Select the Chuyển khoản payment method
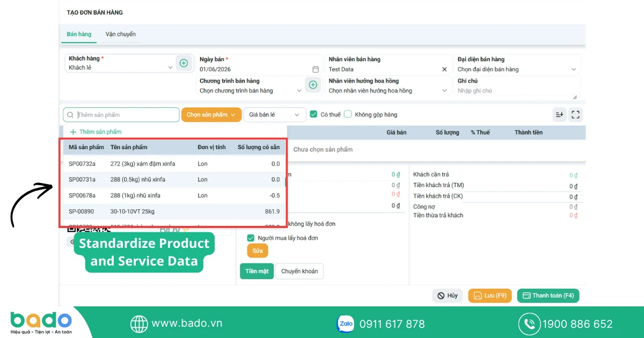 [x=299, y=271]
